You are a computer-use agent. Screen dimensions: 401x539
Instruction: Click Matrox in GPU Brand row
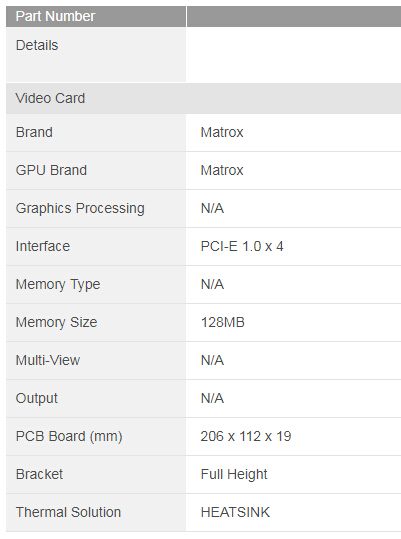pyautogui.click(x=222, y=170)
